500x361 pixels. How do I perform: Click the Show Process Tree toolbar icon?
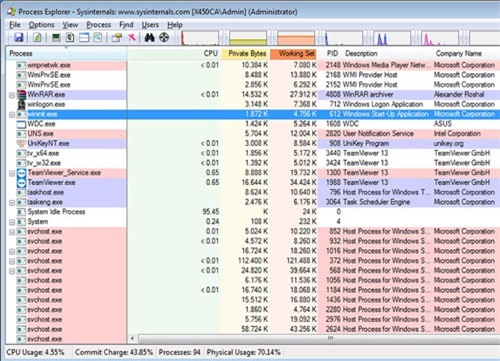pyautogui.click(x=70, y=37)
